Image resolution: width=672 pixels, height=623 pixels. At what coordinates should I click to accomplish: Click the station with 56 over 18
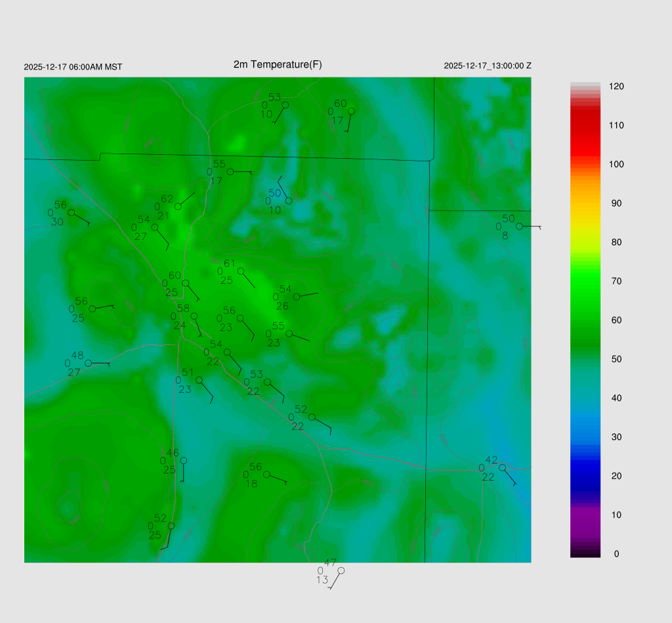click(x=266, y=474)
